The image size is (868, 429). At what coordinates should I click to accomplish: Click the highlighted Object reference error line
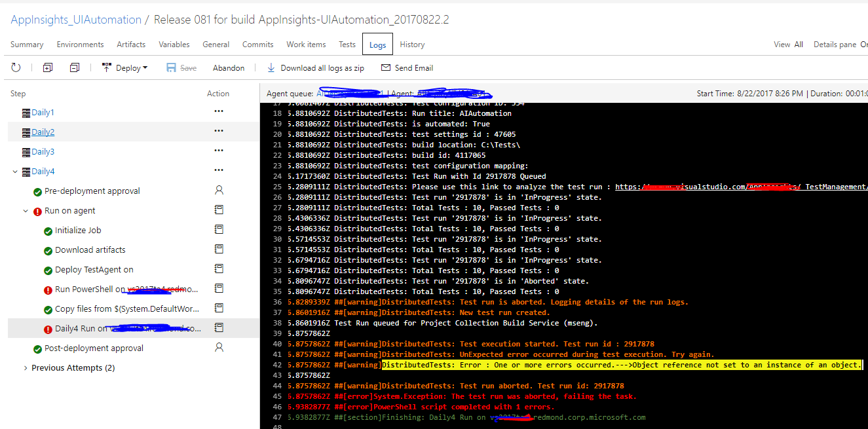[622, 365]
